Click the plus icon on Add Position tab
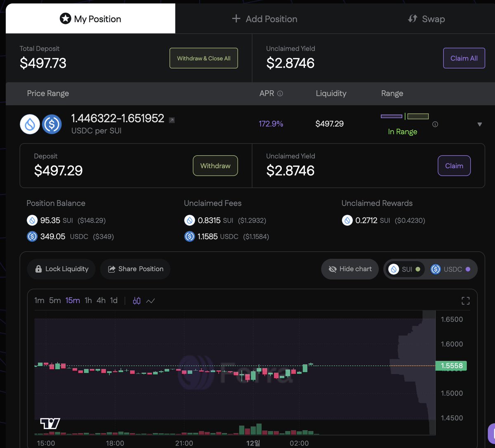This screenshot has height=448, width=495. point(236,19)
